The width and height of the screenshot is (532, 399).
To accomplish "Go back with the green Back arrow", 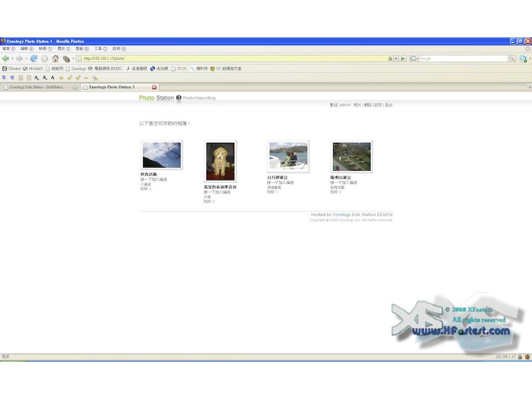I will point(5,59).
